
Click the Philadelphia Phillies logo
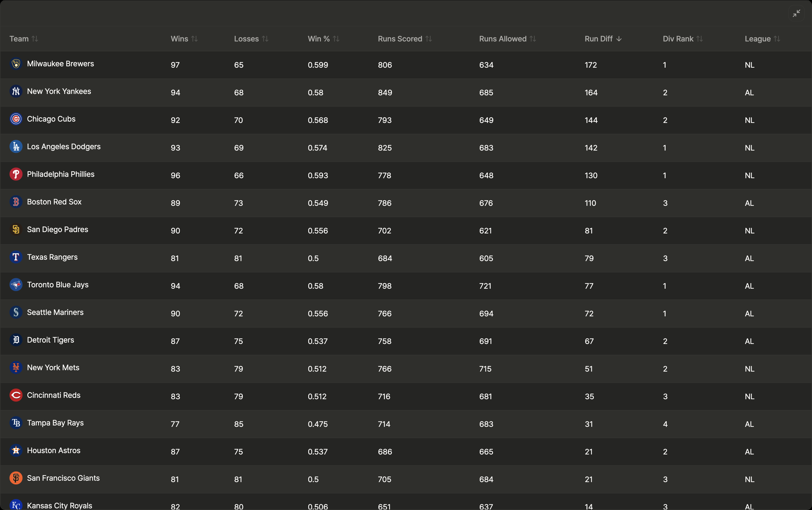click(16, 174)
